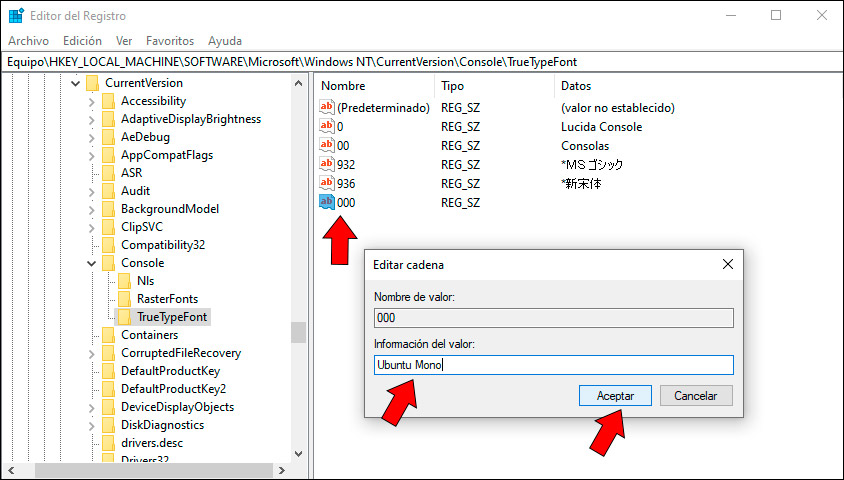Click the TrueTypeFont folder icon

coord(124,317)
